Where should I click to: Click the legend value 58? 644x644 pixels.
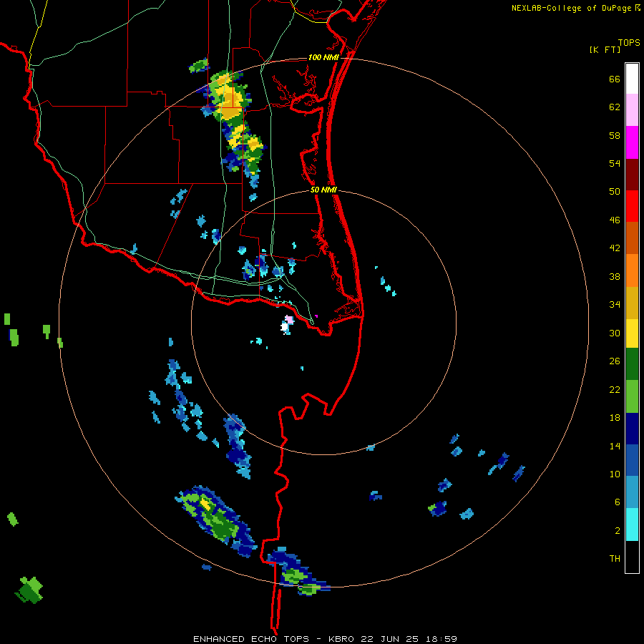point(615,135)
